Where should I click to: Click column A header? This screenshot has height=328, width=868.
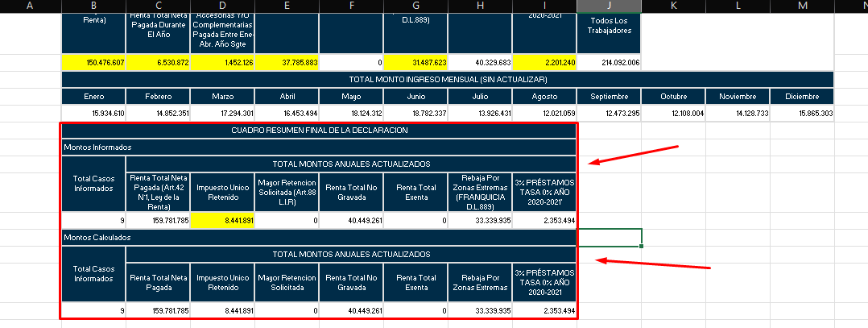pos(30,6)
